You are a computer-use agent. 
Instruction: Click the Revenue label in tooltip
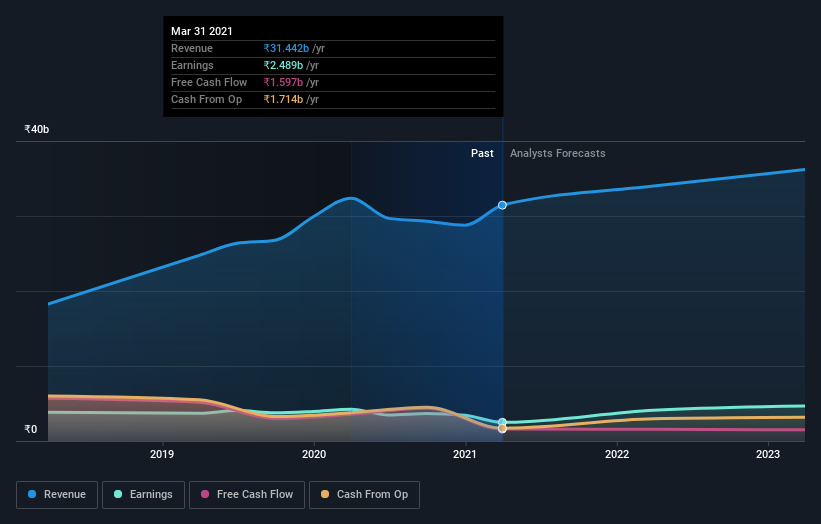pyautogui.click(x=192, y=48)
